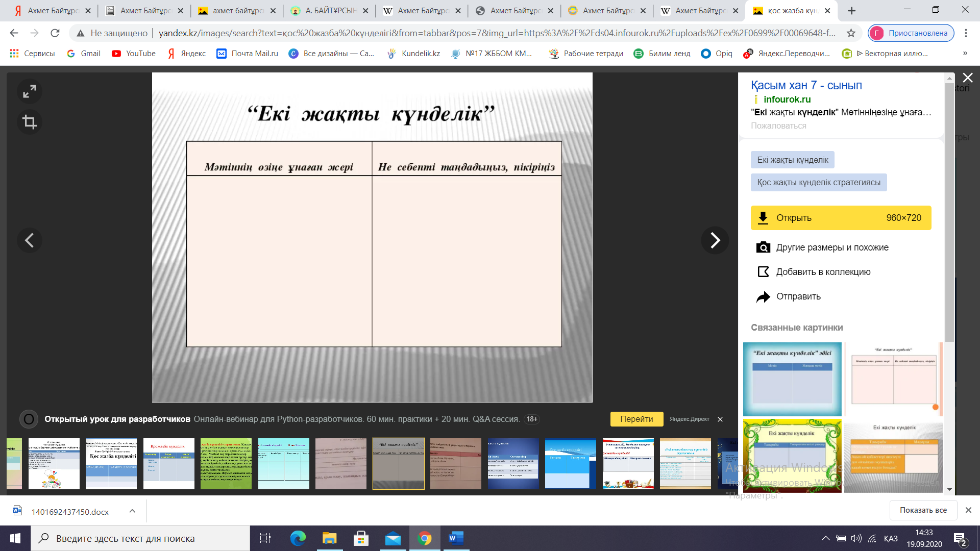980x551 pixels.
Task: Click the yellow Открыть 960×720 button
Action: [841, 218]
